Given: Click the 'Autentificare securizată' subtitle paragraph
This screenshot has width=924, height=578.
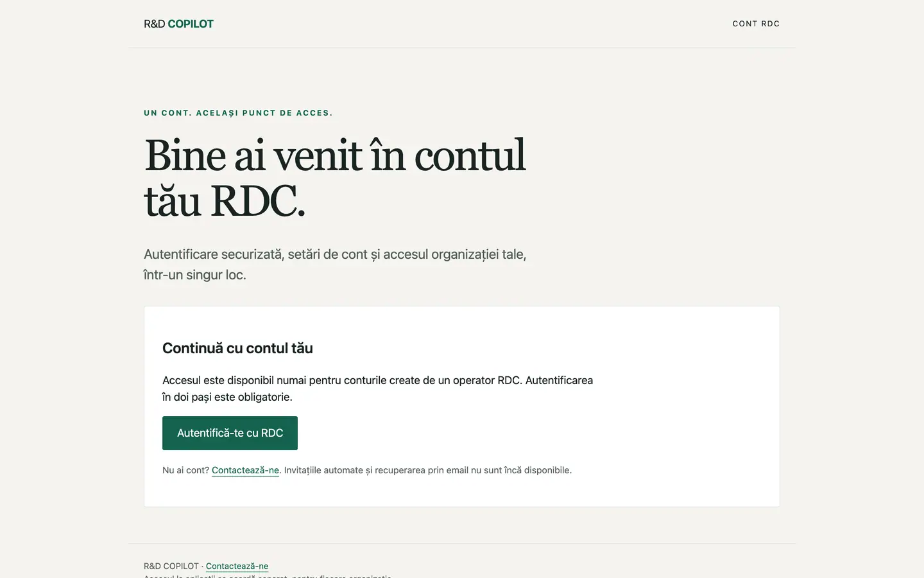Looking at the screenshot, I should 335,265.
